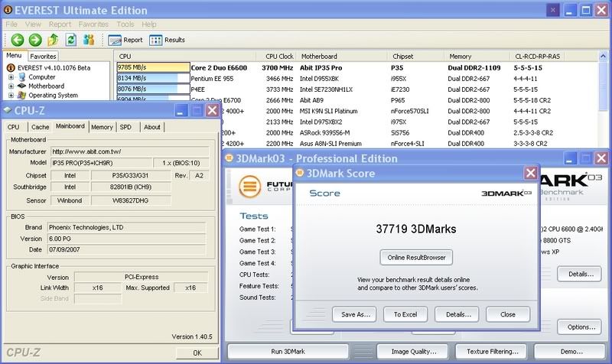Open the File menu in EVEREST
The image size is (612, 364).
point(11,24)
